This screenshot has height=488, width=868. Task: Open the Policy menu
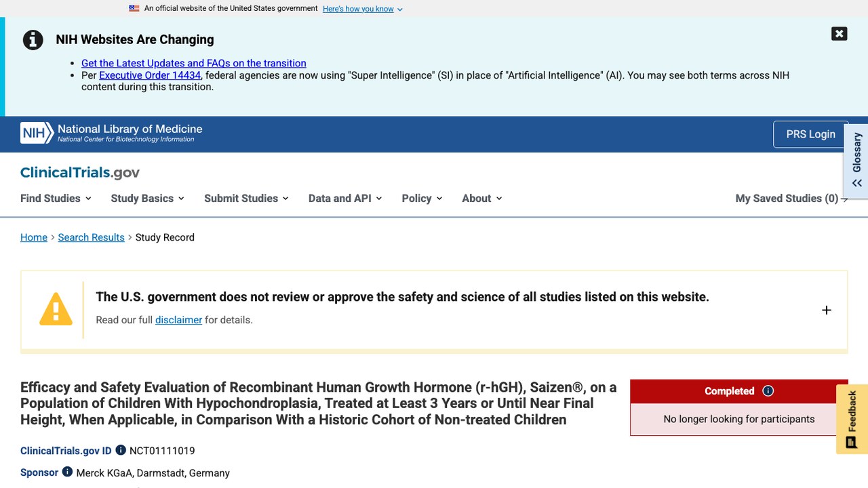point(422,199)
